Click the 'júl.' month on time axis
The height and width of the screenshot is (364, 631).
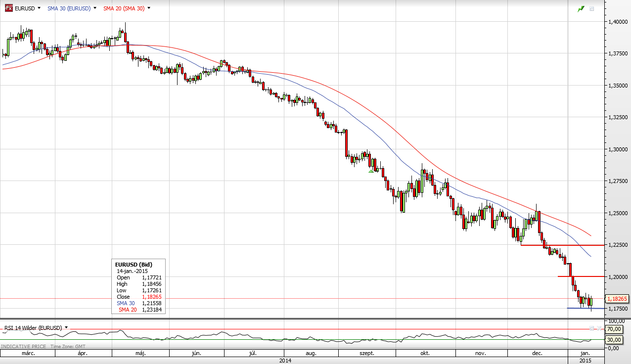pos(253,354)
